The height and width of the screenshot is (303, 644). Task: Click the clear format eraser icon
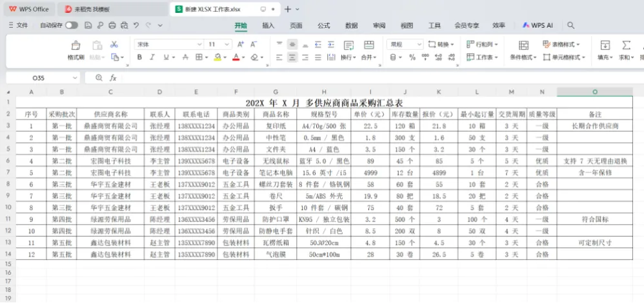point(254,57)
